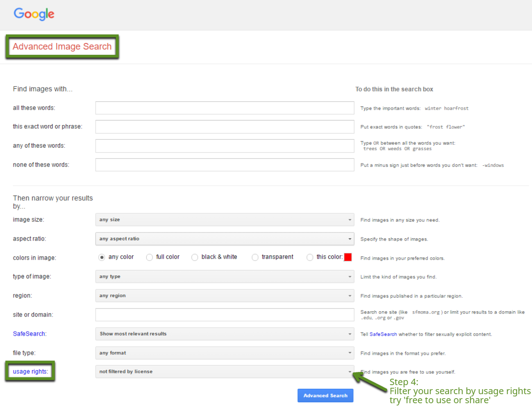Focus the 'none of these words' field

pos(225,164)
